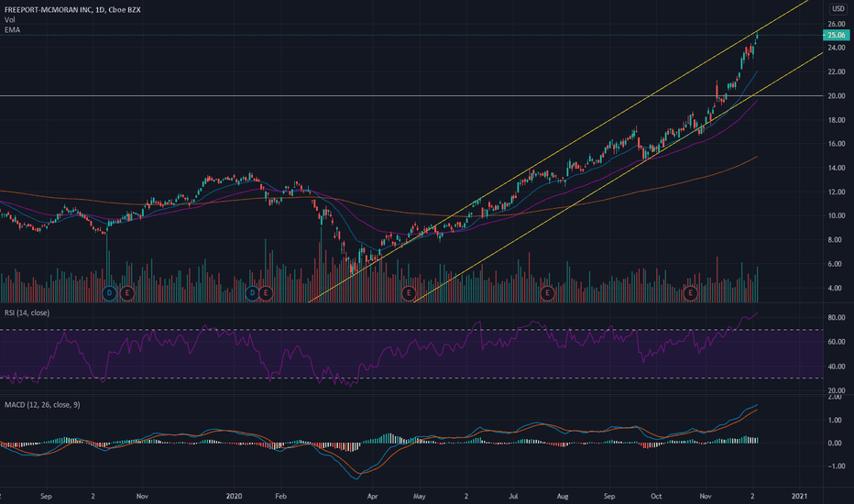Click the 4.00 price axis label

tap(835, 288)
